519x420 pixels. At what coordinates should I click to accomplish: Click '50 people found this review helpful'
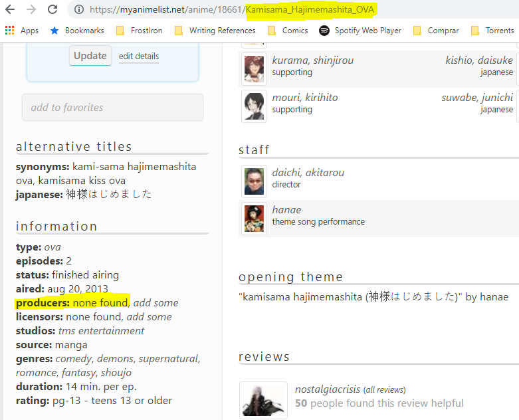coord(379,403)
